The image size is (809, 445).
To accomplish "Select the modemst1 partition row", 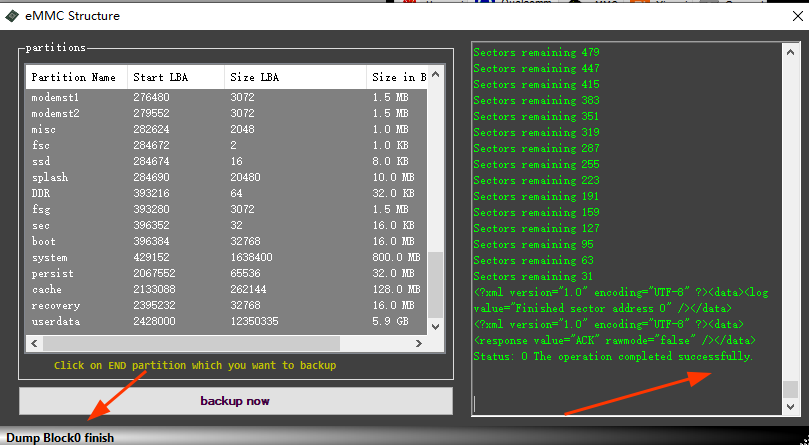I will 226,97.
